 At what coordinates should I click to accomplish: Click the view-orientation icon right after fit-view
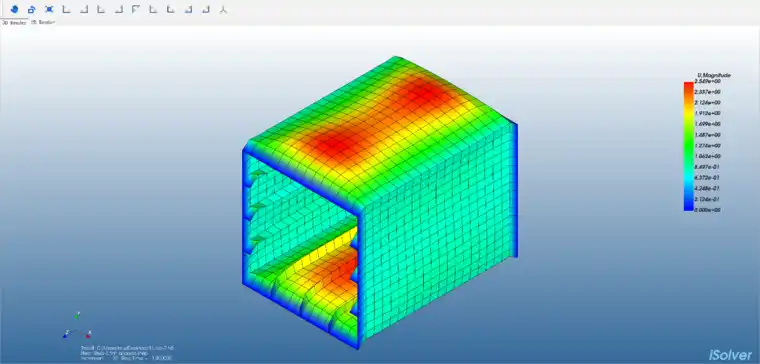tap(66, 9)
